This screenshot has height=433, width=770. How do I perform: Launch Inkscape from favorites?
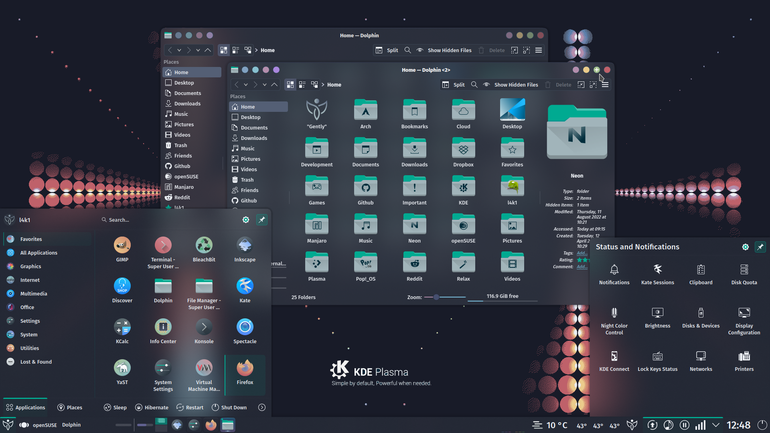245,249
